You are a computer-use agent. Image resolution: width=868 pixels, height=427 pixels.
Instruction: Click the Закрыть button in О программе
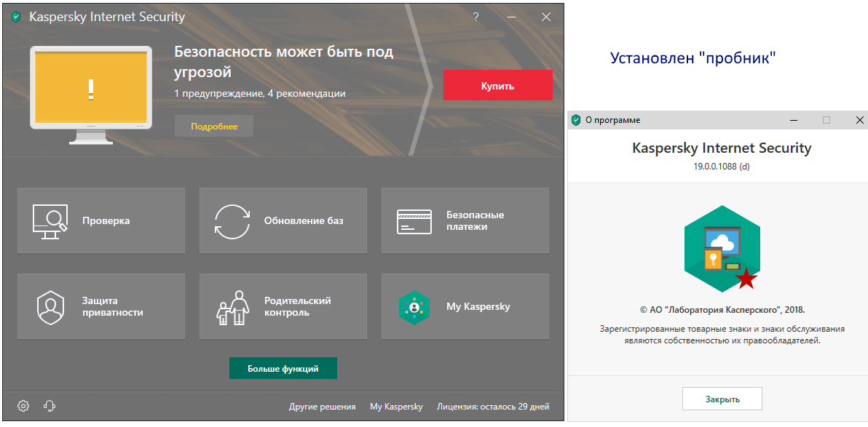[722, 399]
